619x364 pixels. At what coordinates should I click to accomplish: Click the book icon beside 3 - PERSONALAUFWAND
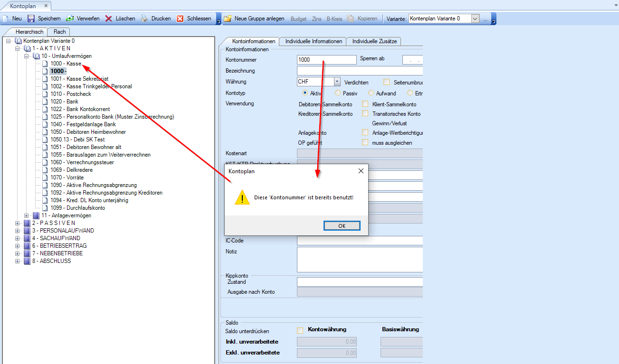[x=27, y=231]
